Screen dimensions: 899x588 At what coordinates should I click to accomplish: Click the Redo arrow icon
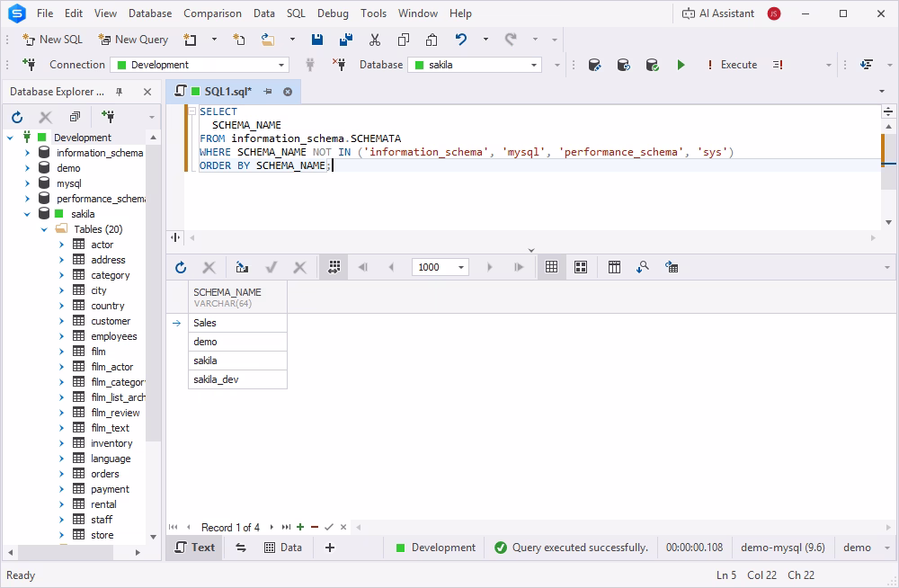click(x=511, y=40)
